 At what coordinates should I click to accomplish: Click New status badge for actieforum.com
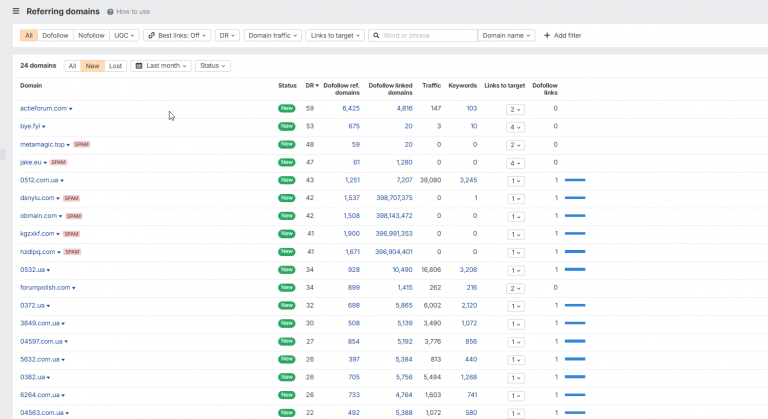coord(287,108)
